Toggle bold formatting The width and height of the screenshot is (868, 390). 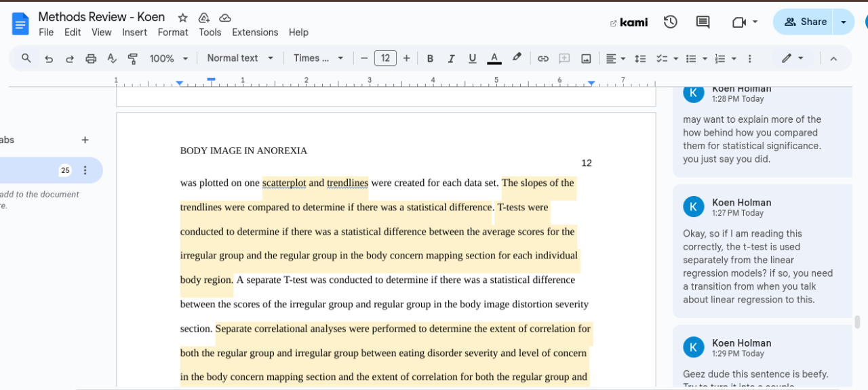[x=430, y=59]
